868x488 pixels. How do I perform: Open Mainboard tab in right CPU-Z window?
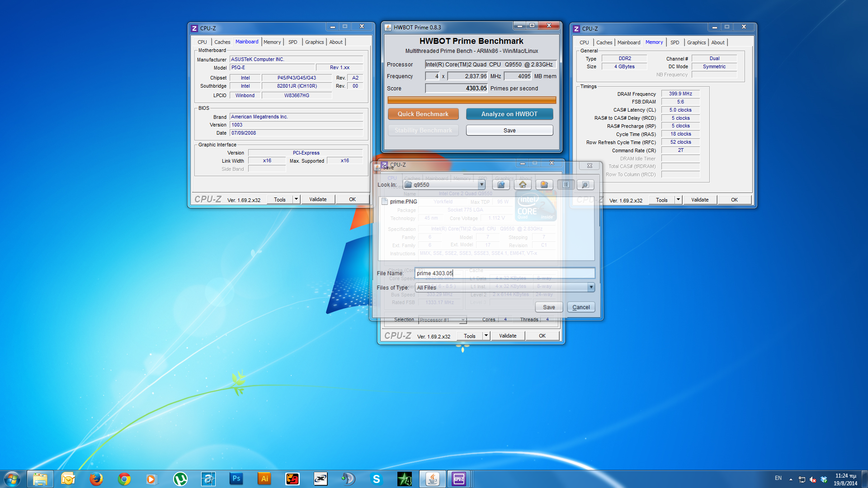tap(629, 42)
